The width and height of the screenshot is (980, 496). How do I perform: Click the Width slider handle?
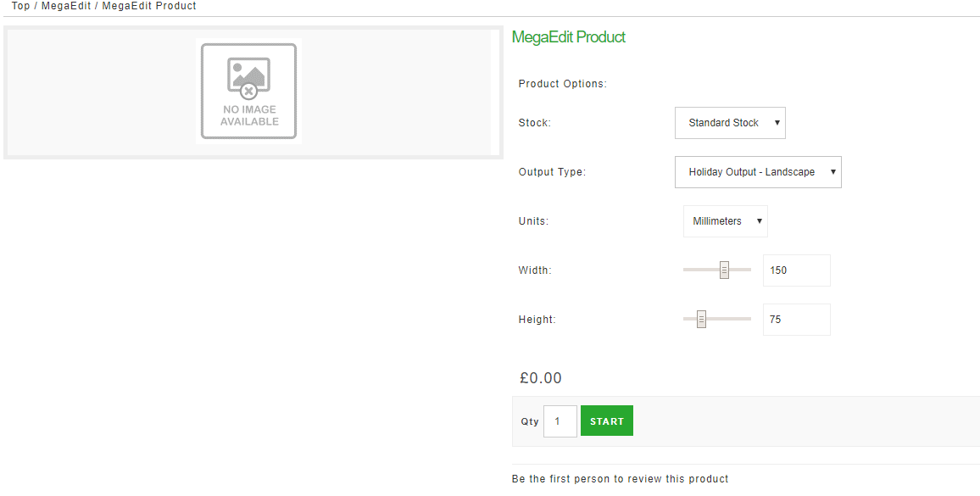pyautogui.click(x=725, y=270)
